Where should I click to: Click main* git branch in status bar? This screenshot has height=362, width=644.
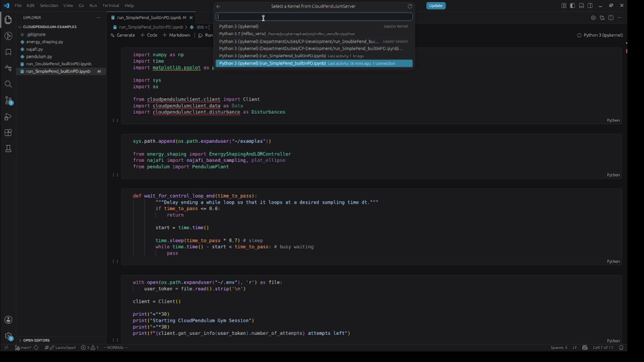[23, 348]
